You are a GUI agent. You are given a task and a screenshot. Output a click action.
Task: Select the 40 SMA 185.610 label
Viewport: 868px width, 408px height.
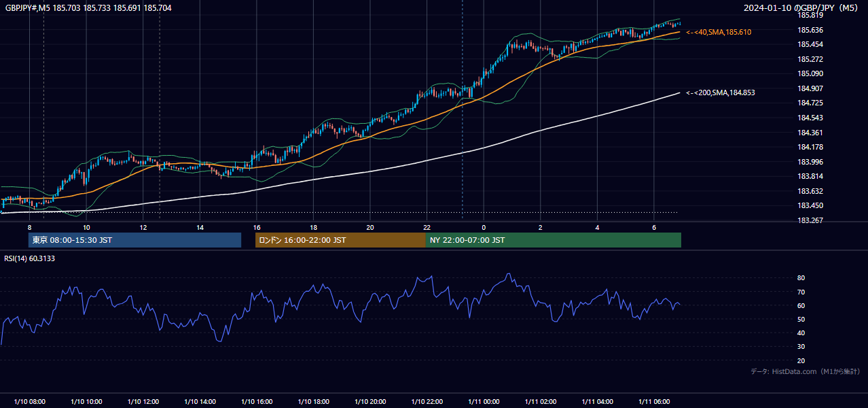[x=719, y=32]
